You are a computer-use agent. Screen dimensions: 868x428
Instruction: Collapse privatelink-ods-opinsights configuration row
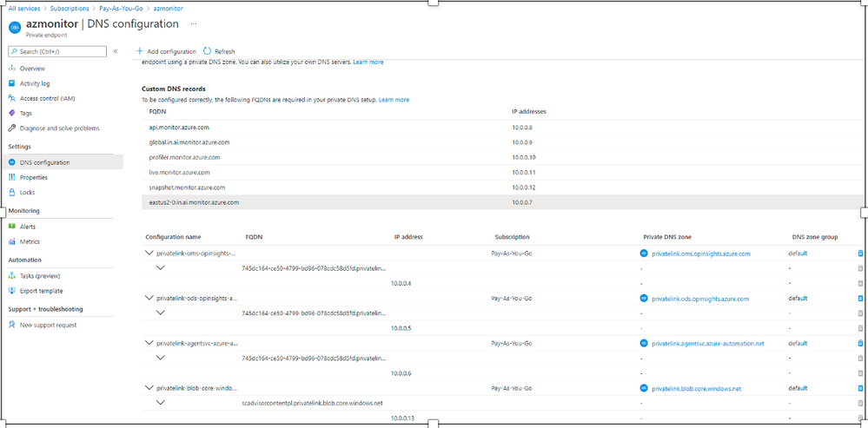pyautogui.click(x=149, y=298)
